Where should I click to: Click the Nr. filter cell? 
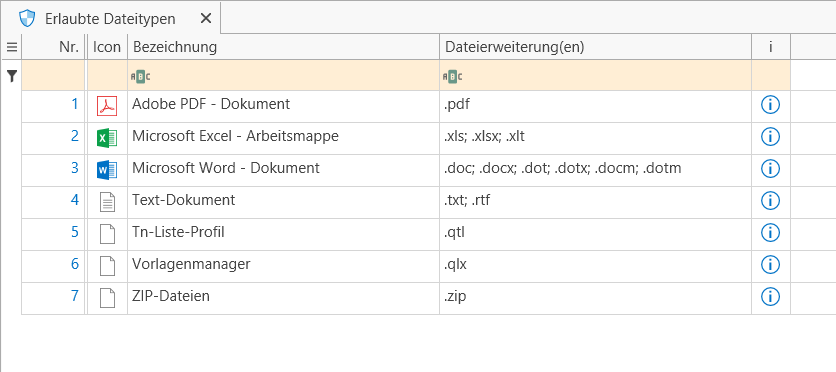tap(53, 75)
